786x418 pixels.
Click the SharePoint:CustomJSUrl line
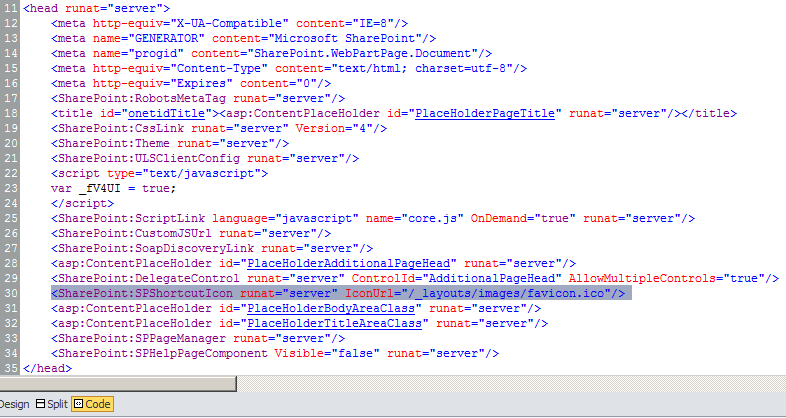tap(190, 234)
